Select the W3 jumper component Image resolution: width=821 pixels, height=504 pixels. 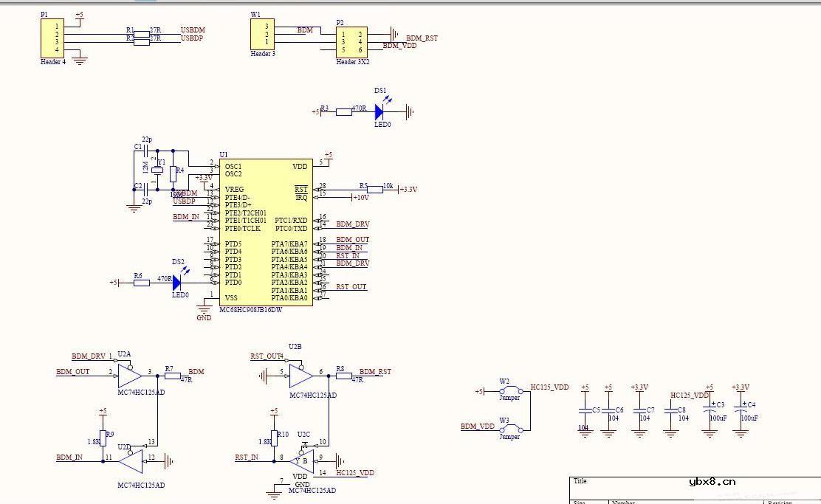point(509,429)
